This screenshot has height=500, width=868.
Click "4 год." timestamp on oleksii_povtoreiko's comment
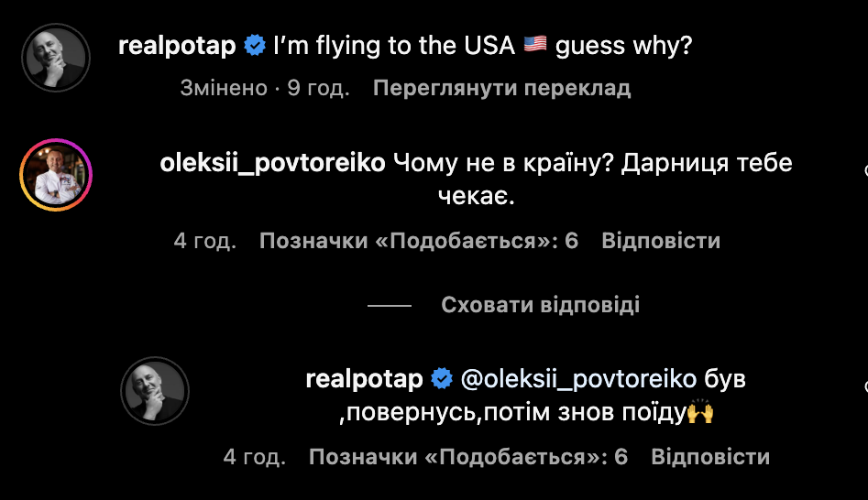coord(205,241)
